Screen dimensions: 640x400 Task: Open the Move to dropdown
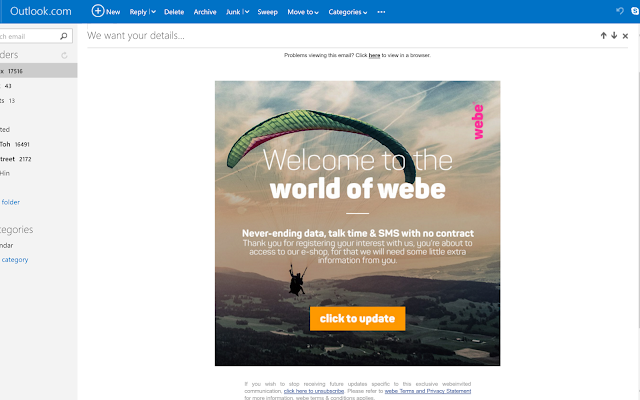[x=303, y=12]
